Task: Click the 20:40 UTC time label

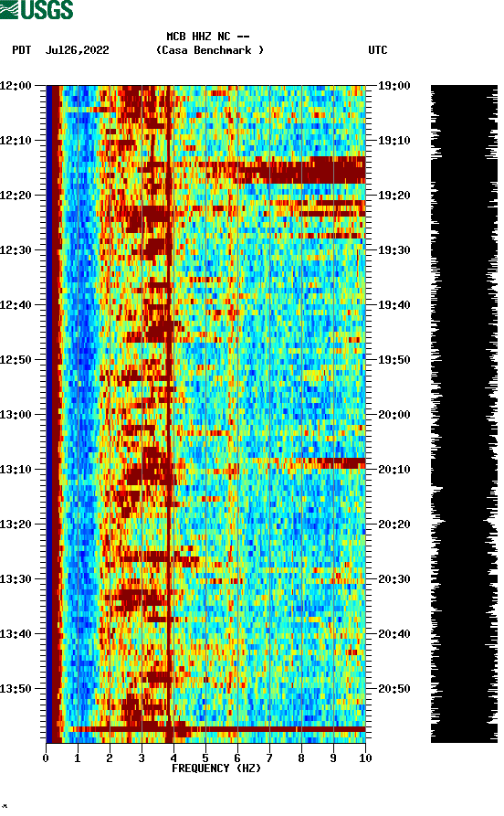Action: pos(394,634)
